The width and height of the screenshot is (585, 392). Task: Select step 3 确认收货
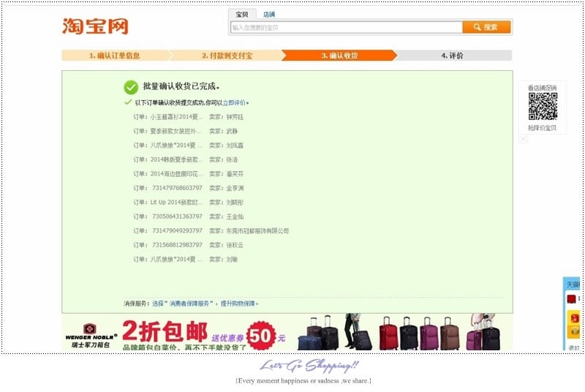339,56
